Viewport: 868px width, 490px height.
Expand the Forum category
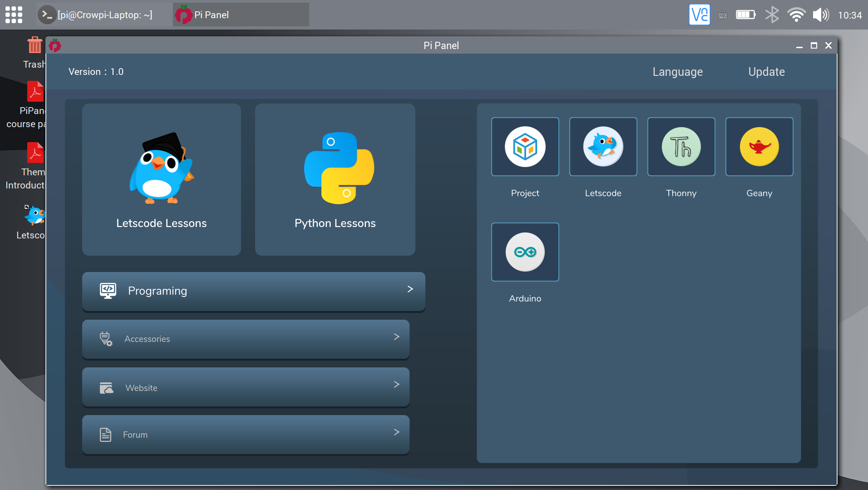[246, 434]
